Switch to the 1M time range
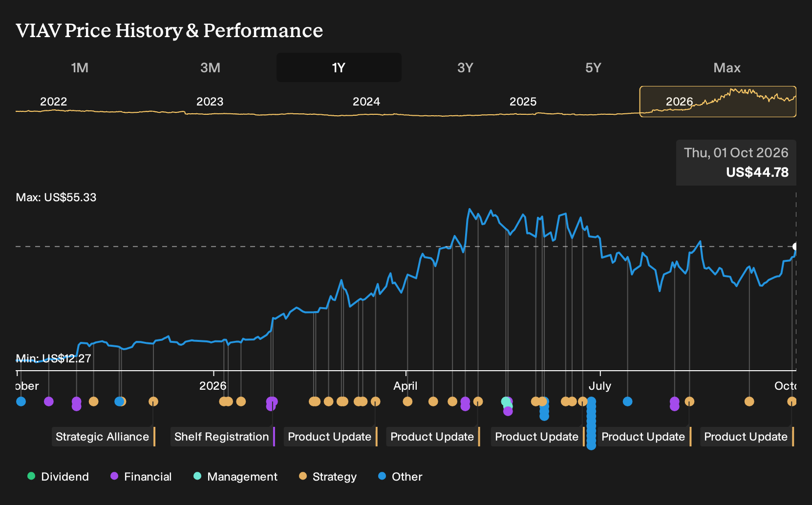The image size is (812, 505). tap(80, 67)
